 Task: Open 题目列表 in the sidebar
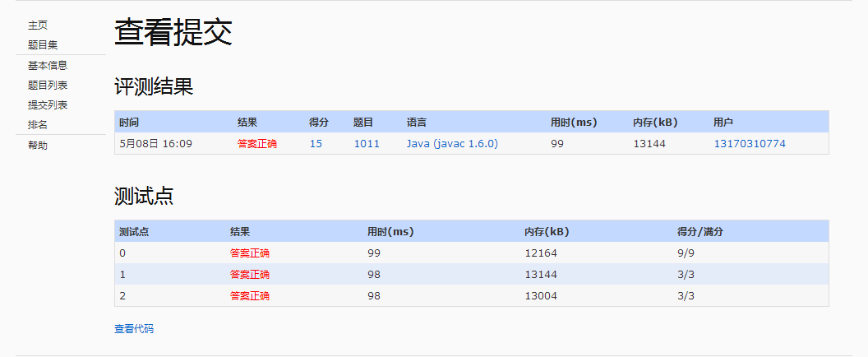point(48,86)
